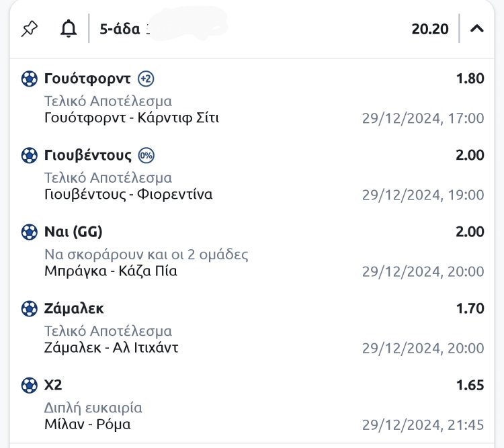
Task: Collapse the 5-άδα bet details chevron
Action: pyautogui.click(x=476, y=29)
